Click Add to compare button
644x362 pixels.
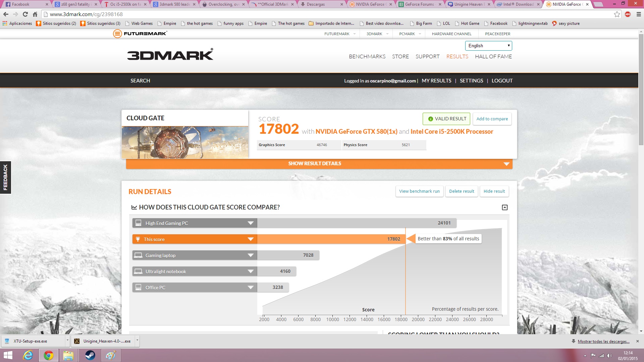[x=492, y=119]
